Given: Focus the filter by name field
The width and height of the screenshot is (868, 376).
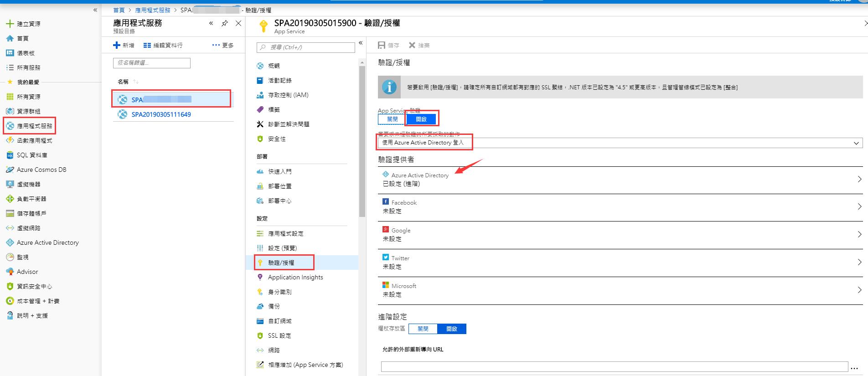Looking at the screenshot, I should (x=152, y=63).
